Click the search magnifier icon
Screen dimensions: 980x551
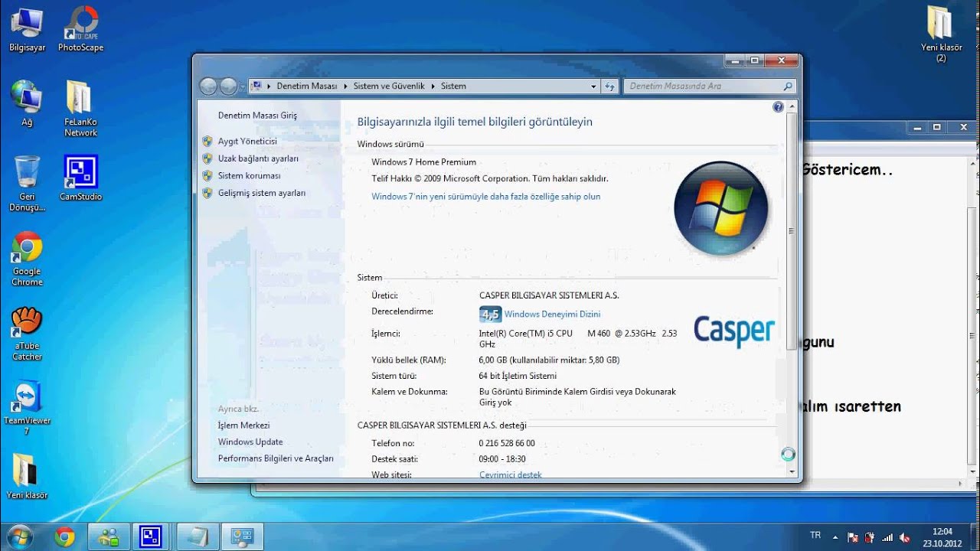[788, 86]
